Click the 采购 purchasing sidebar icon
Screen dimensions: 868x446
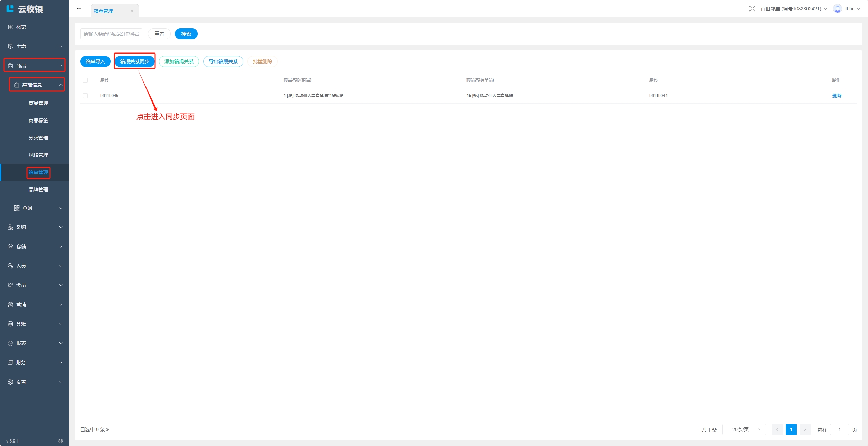tap(10, 227)
